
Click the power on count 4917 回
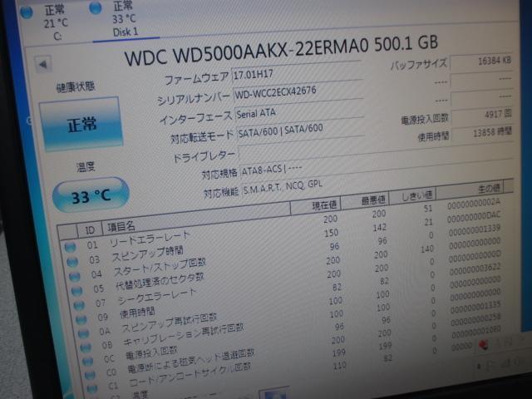point(482,116)
